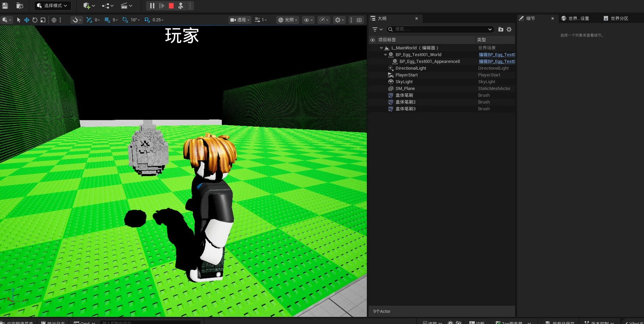Image resolution: width=644 pixels, height=324 pixels.
Task: Open play options three-dot menu
Action: tap(190, 6)
